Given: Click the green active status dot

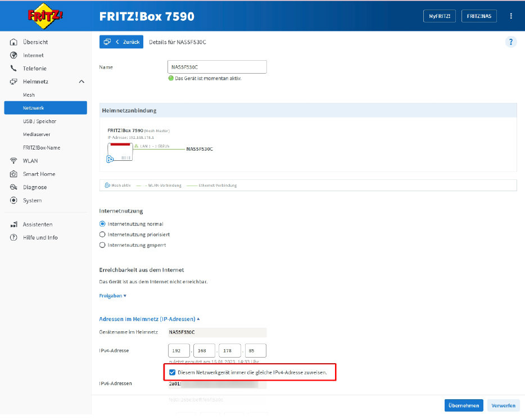Looking at the screenshot, I should 171,78.
